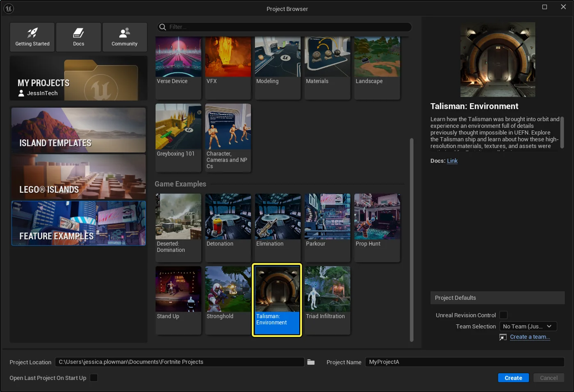
Task: Open the Community button
Action: pos(125,37)
